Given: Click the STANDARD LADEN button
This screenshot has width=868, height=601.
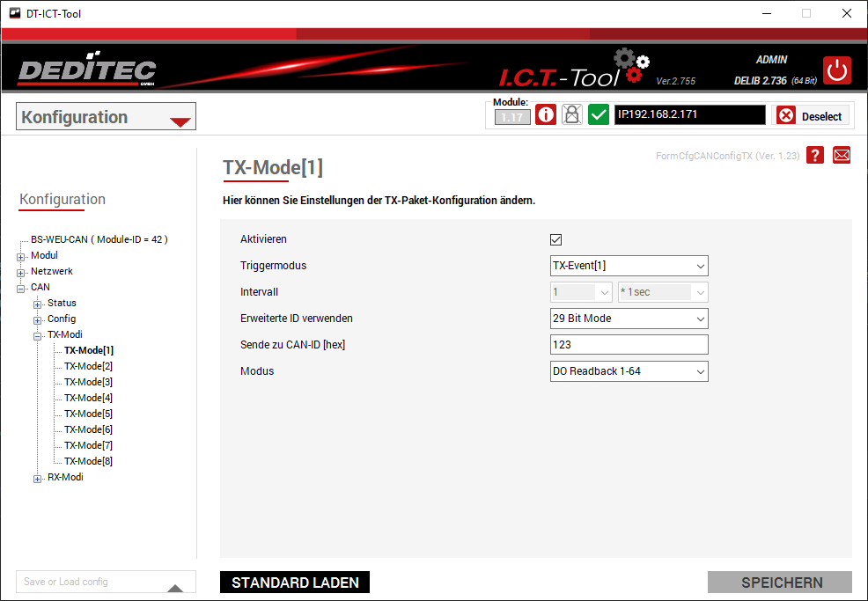Looking at the screenshot, I should click(295, 583).
